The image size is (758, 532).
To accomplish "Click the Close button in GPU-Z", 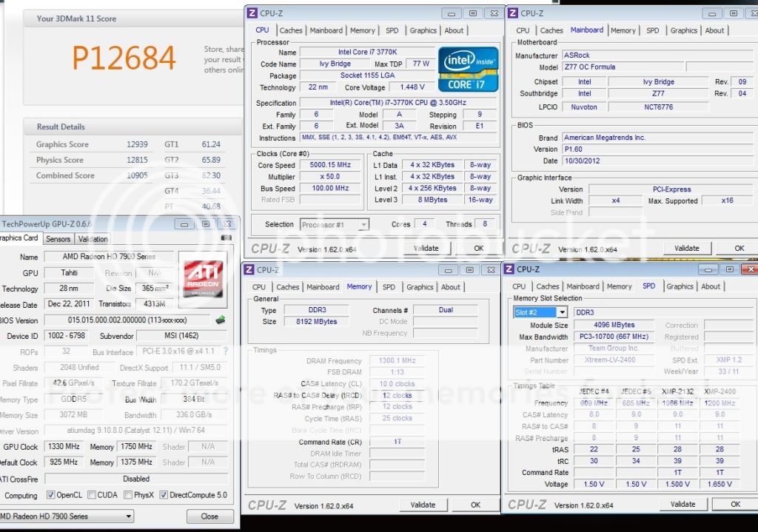I will click(209, 516).
